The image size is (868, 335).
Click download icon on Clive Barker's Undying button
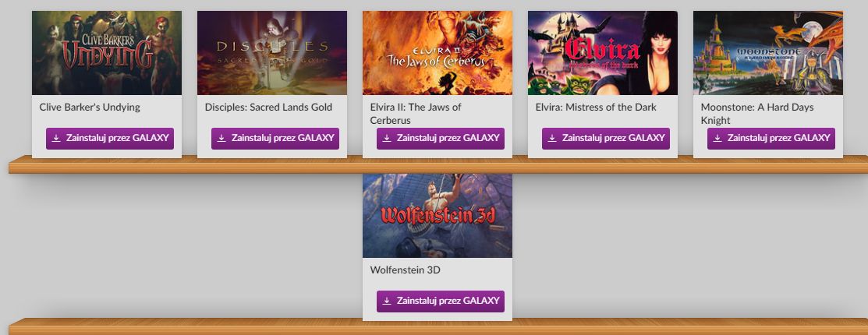[56, 138]
